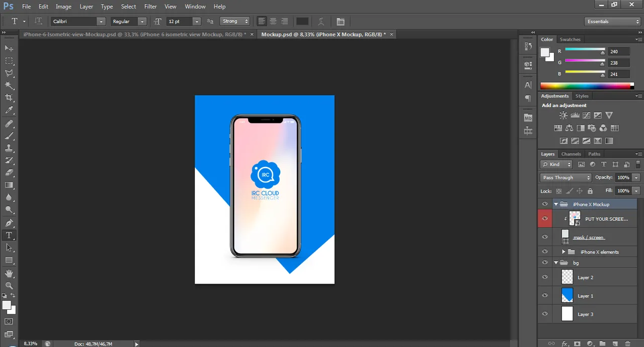
Task: Hide Layer 2
Action: 545,277
